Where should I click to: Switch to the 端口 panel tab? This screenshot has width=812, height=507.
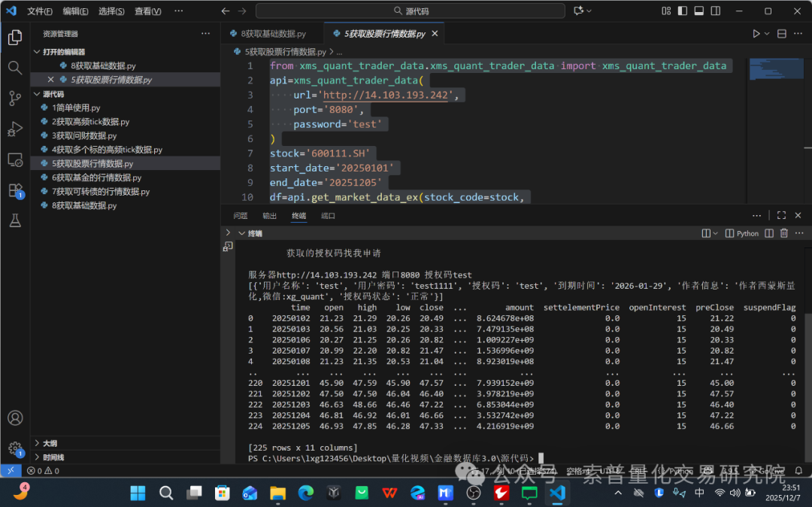coord(328,215)
